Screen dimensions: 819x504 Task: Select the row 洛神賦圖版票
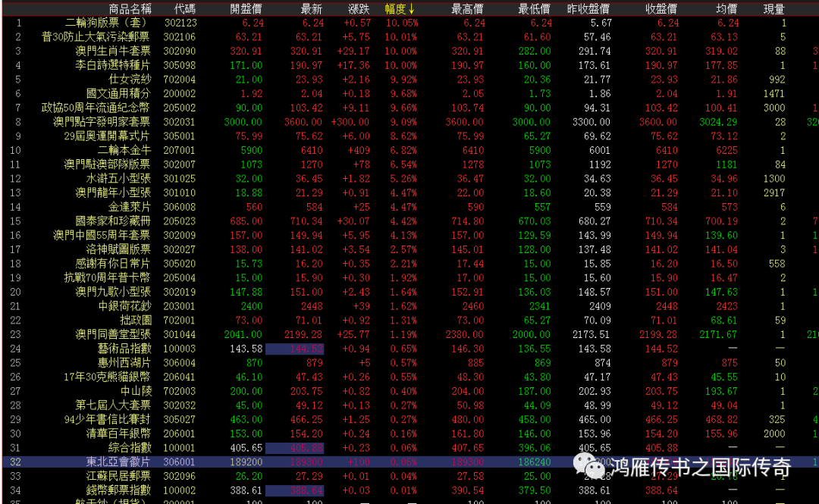[410, 249]
